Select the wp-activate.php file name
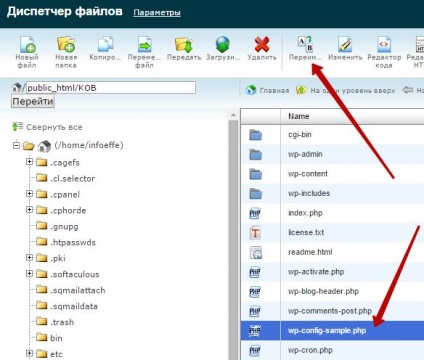The height and width of the screenshot is (360, 424). 316,272
